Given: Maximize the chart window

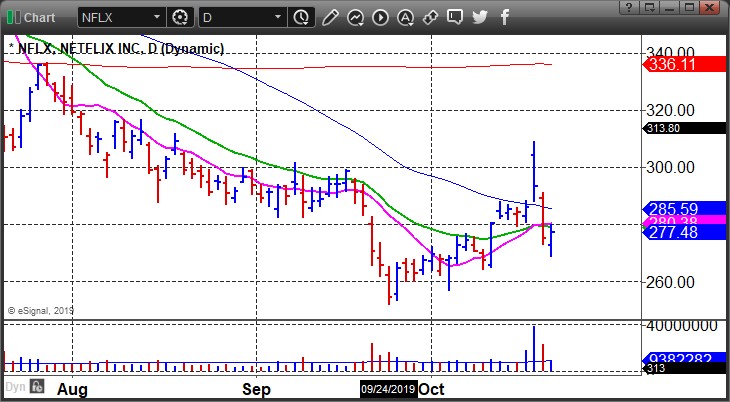Looking at the screenshot, I should pyautogui.click(x=689, y=7).
